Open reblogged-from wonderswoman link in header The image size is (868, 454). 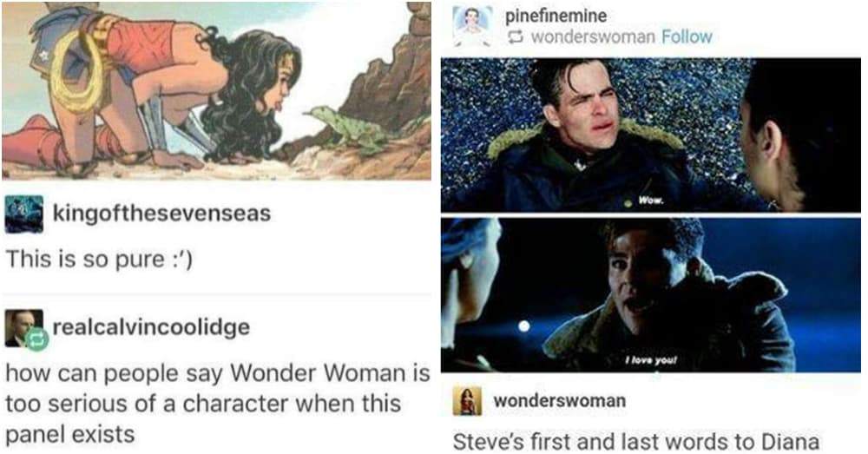593,37
